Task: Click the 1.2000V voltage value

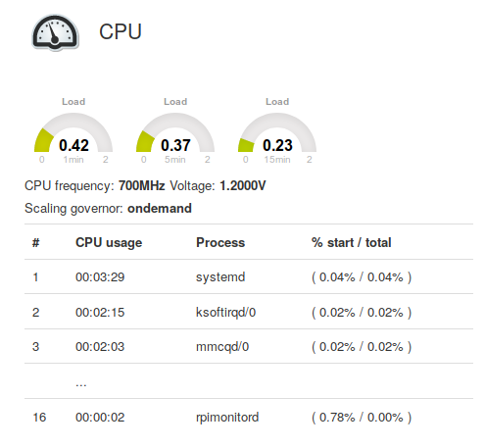Action: coord(243,185)
